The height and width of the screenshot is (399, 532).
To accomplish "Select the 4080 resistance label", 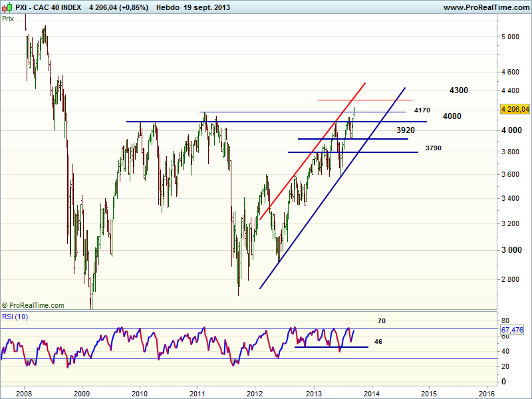I will (452, 116).
